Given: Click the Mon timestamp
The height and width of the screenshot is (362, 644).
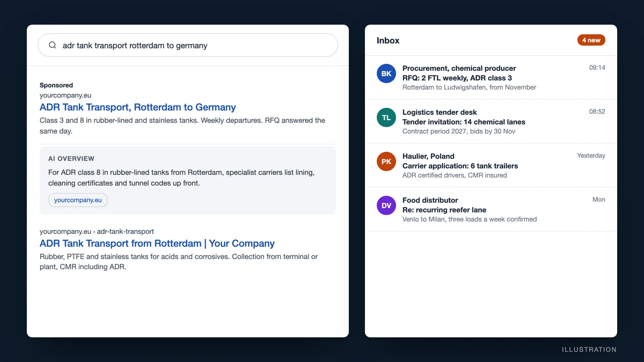Looking at the screenshot, I should [599, 200].
